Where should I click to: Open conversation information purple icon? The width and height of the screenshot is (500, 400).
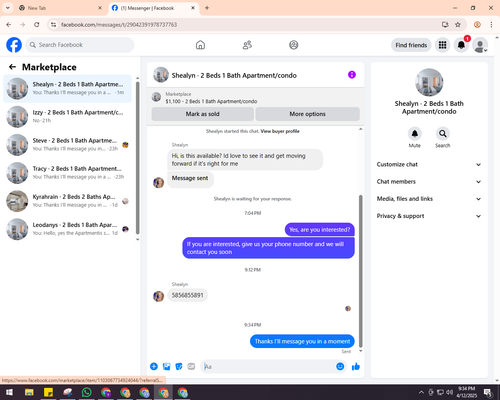[352, 75]
